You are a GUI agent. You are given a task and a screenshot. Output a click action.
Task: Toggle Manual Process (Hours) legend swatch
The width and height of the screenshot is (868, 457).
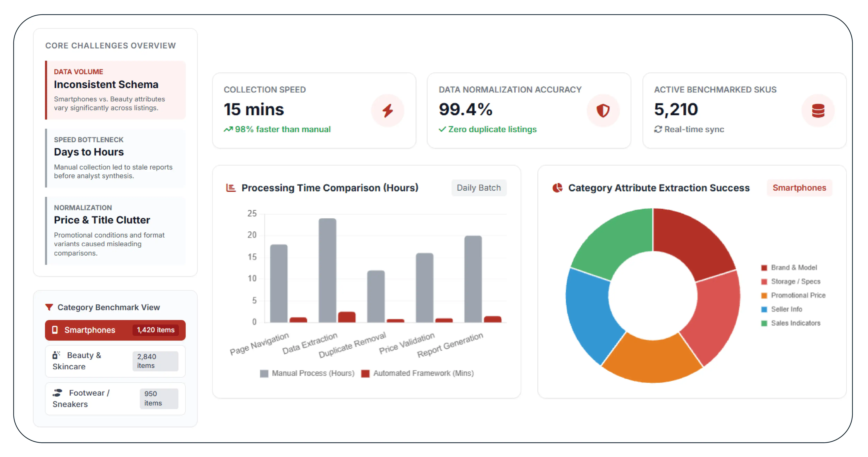click(x=264, y=373)
